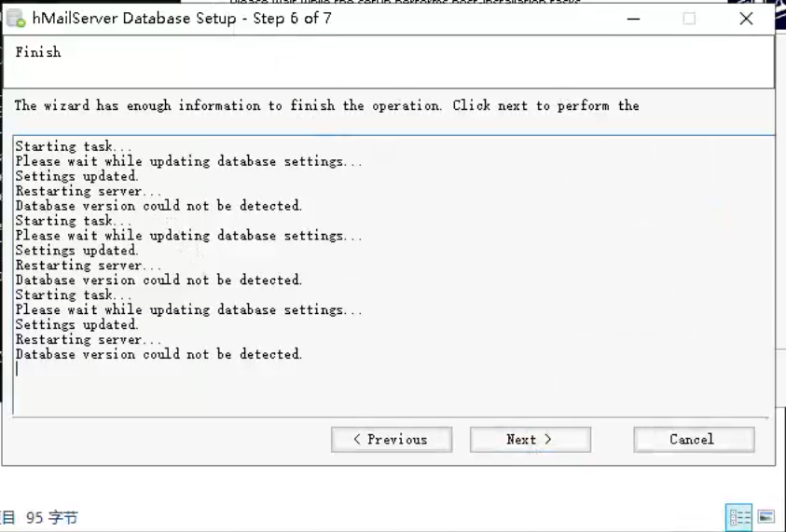Click the left chevron on Previous button
The image size is (786, 532).
tap(357, 440)
